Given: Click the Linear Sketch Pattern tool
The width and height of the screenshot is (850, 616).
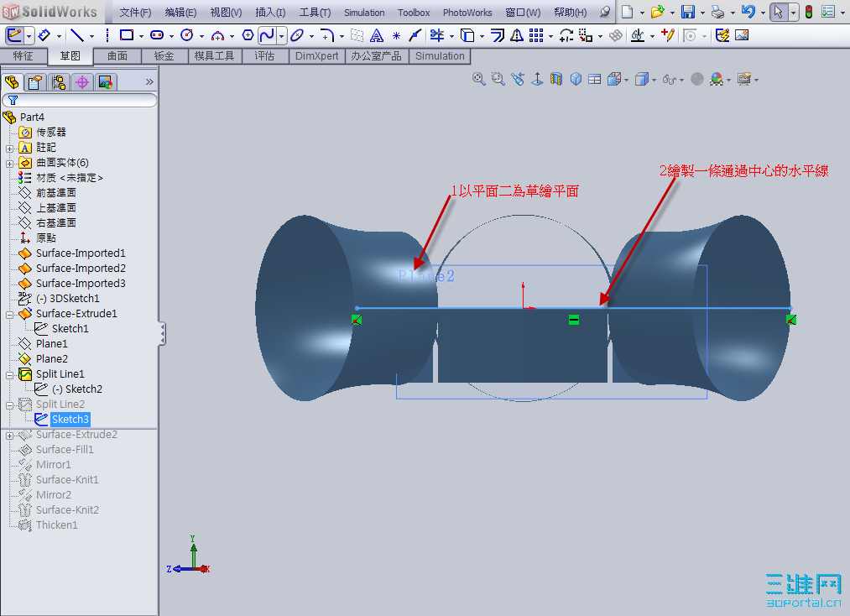Looking at the screenshot, I should pos(536,36).
